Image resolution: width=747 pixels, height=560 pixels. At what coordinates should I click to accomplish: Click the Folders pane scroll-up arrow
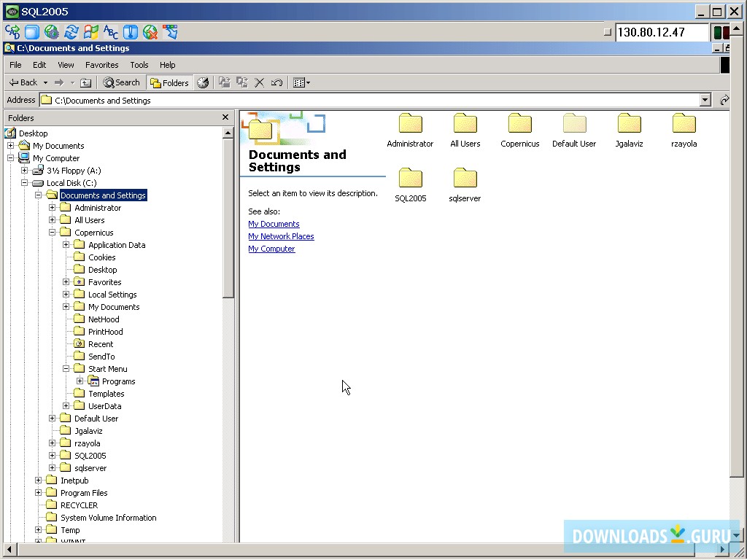[228, 133]
